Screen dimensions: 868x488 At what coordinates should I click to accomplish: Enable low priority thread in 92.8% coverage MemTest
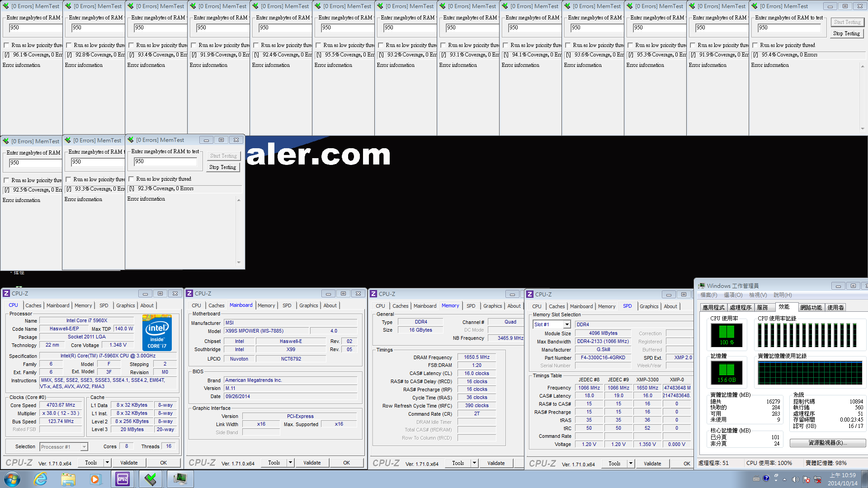pyautogui.click(x=69, y=45)
